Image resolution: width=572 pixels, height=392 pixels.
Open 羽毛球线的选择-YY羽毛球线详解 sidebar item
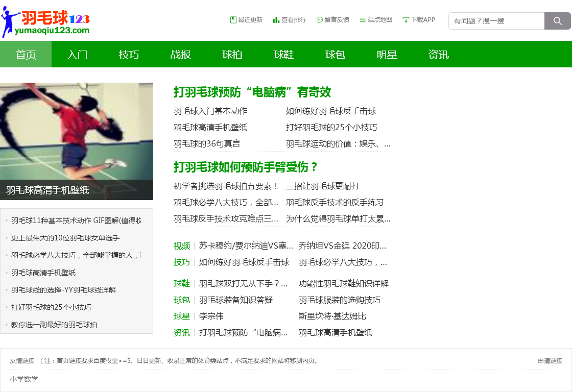point(63,290)
